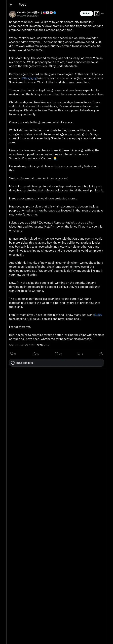Open the 5:59 PM Jan 23, 2025 timestamp

coord(22,345)
